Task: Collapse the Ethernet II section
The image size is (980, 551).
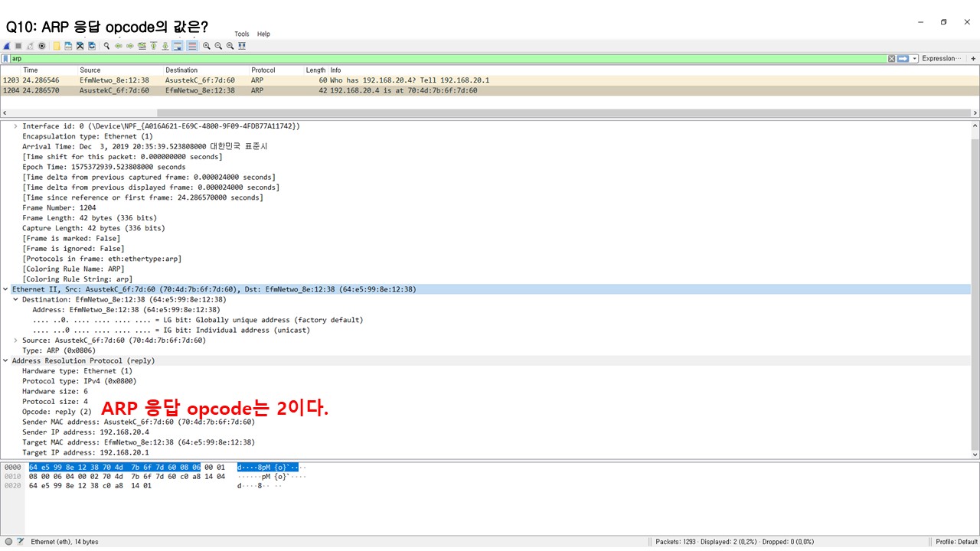Action: [5, 289]
